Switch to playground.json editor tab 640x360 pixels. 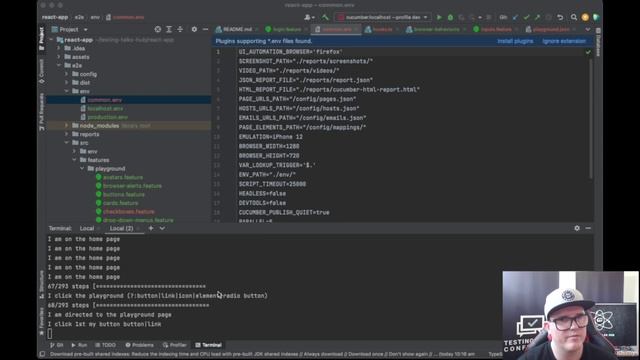(551, 29)
